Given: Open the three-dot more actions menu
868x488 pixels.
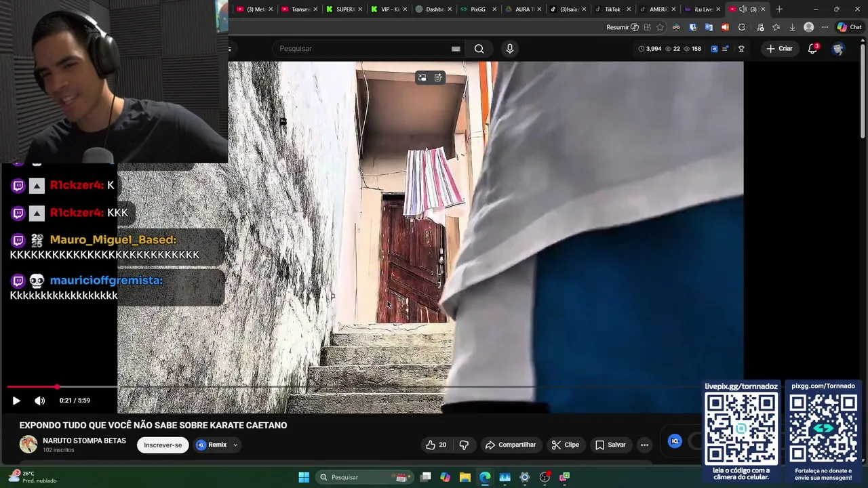Looking at the screenshot, I should [644, 445].
